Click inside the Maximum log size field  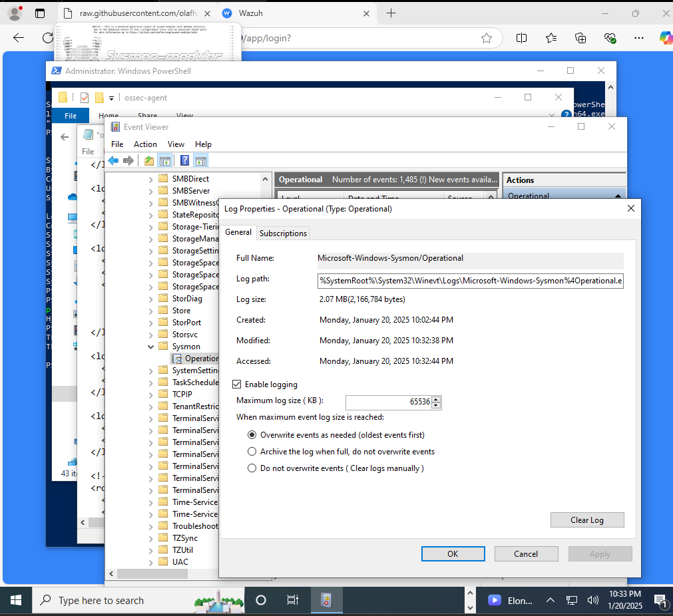pos(387,402)
